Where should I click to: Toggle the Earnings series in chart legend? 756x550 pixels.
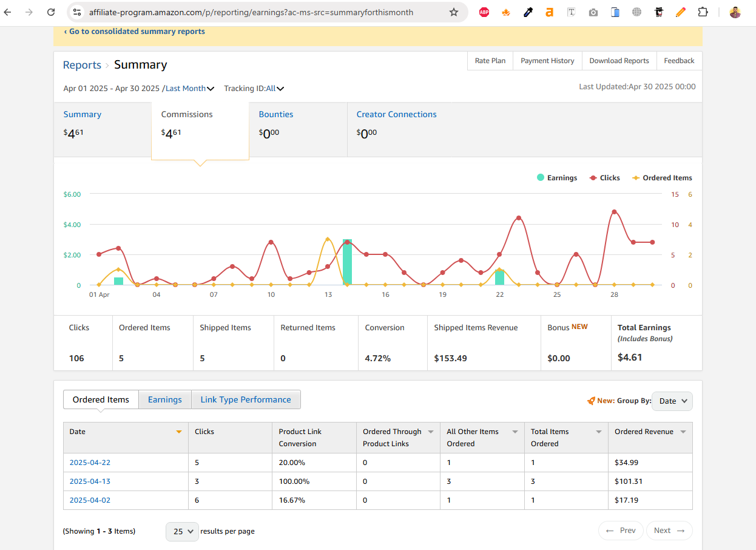pyautogui.click(x=557, y=178)
